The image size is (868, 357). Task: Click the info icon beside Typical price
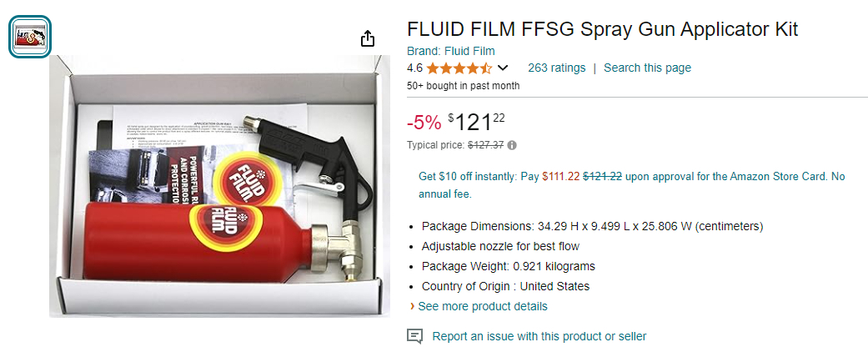click(512, 145)
